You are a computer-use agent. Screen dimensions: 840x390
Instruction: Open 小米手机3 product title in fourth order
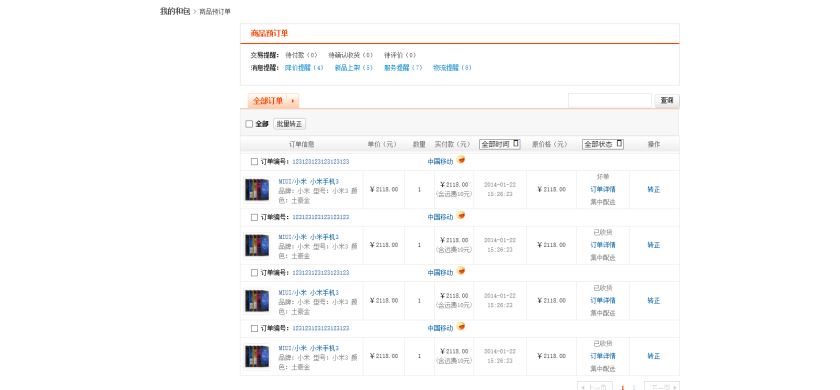tap(309, 348)
